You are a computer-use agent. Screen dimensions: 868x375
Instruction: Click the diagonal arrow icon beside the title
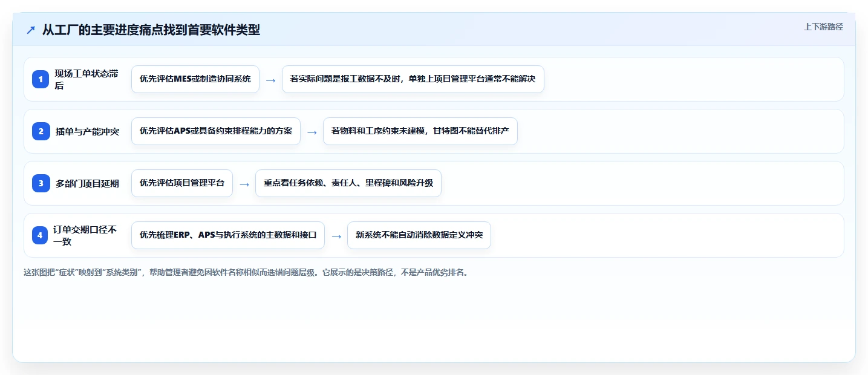pyautogui.click(x=31, y=30)
